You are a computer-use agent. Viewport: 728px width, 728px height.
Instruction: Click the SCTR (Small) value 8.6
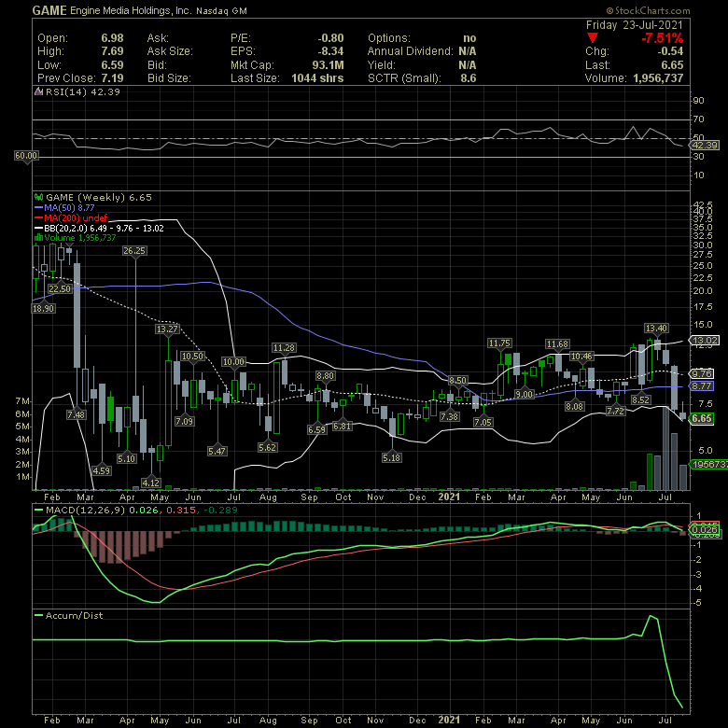(468, 78)
